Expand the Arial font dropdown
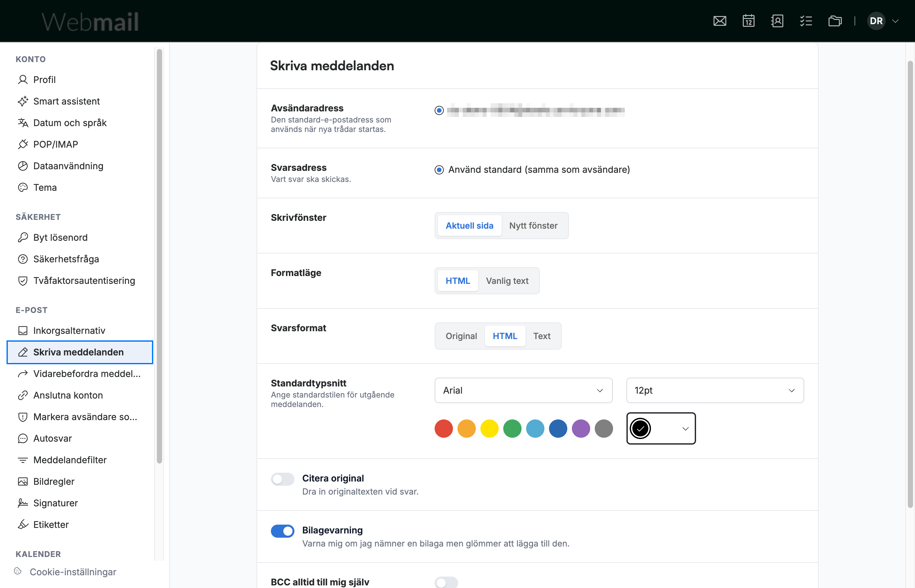Image resolution: width=915 pixels, height=588 pixels. coord(523,390)
